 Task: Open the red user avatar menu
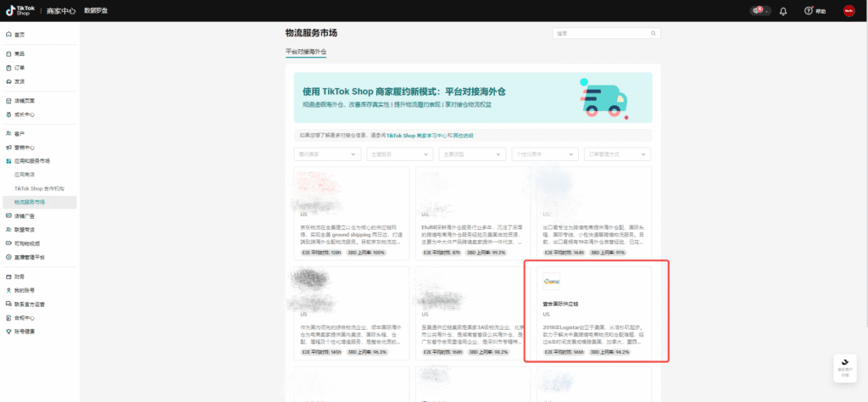coord(849,11)
